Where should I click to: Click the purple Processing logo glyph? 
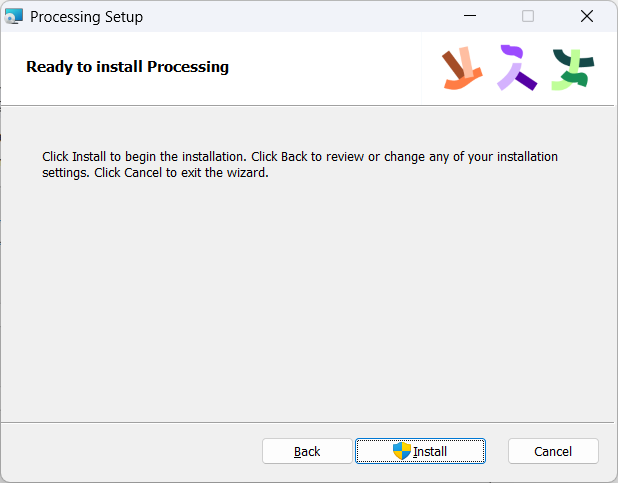click(x=516, y=68)
